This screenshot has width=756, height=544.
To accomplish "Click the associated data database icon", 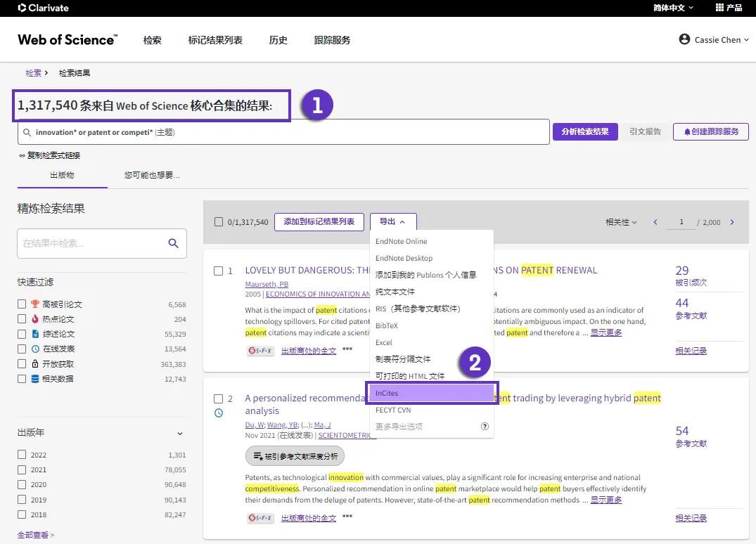I will tap(34, 379).
